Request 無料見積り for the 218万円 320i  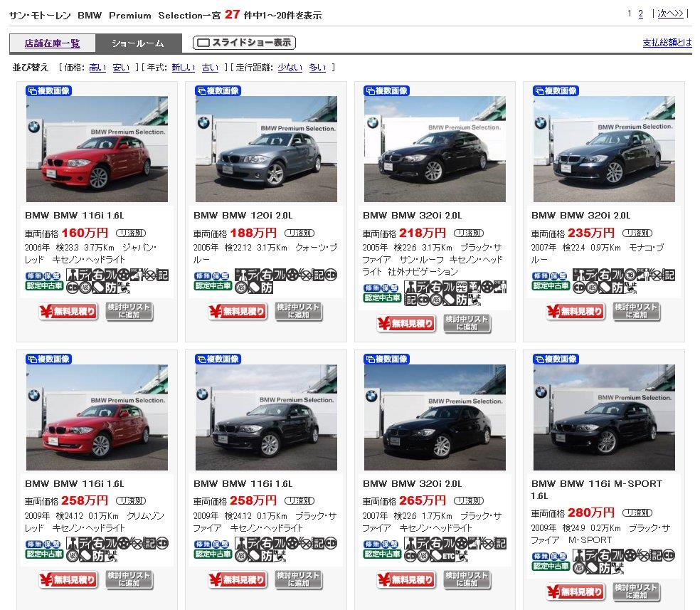(x=405, y=323)
